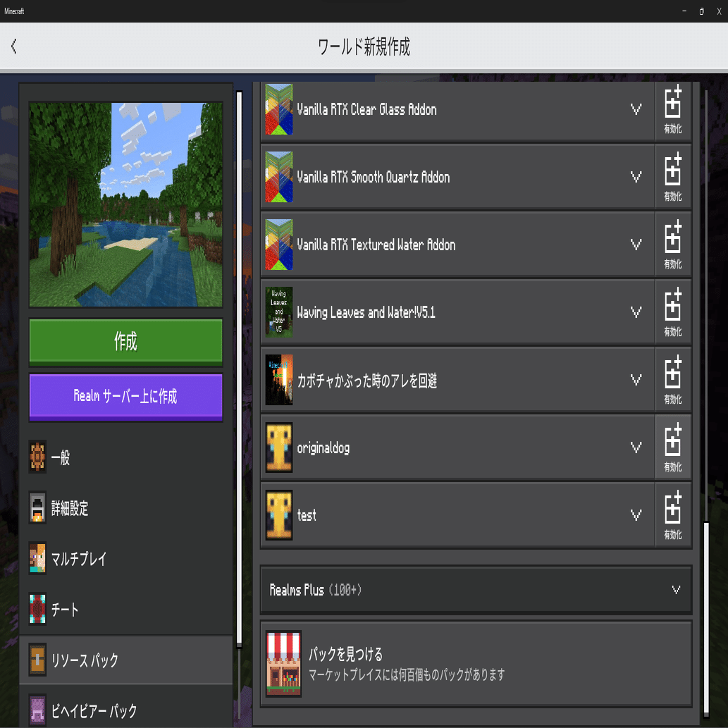Click Vanilla RTX Clear Glass Addon pack thumbnail
728x728 pixels.
tap(278, 109)
